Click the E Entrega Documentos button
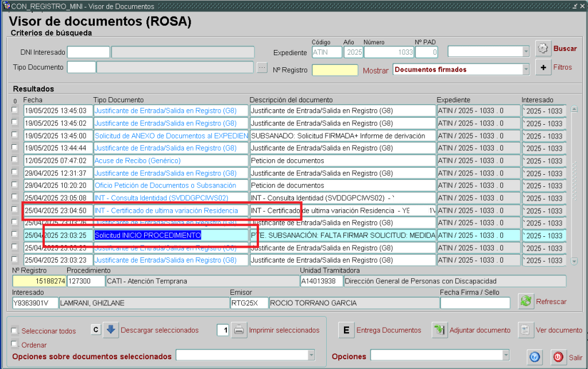The width and height of the screenshot is (588, 369). click(x=346, y=330)
